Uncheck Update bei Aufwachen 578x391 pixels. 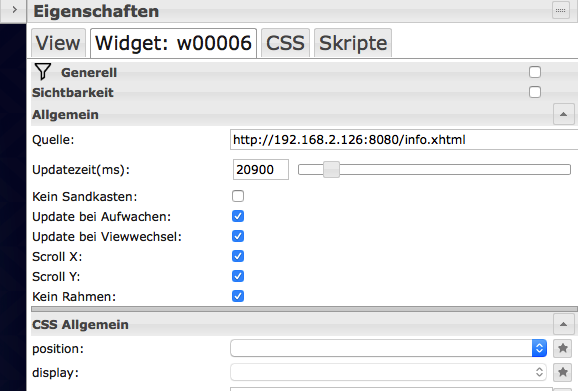tap(238, 216)
